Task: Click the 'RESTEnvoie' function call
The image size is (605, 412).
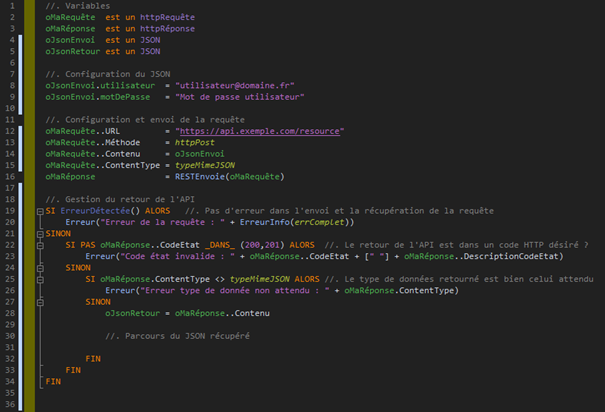Action: click(x=200, y=177)
